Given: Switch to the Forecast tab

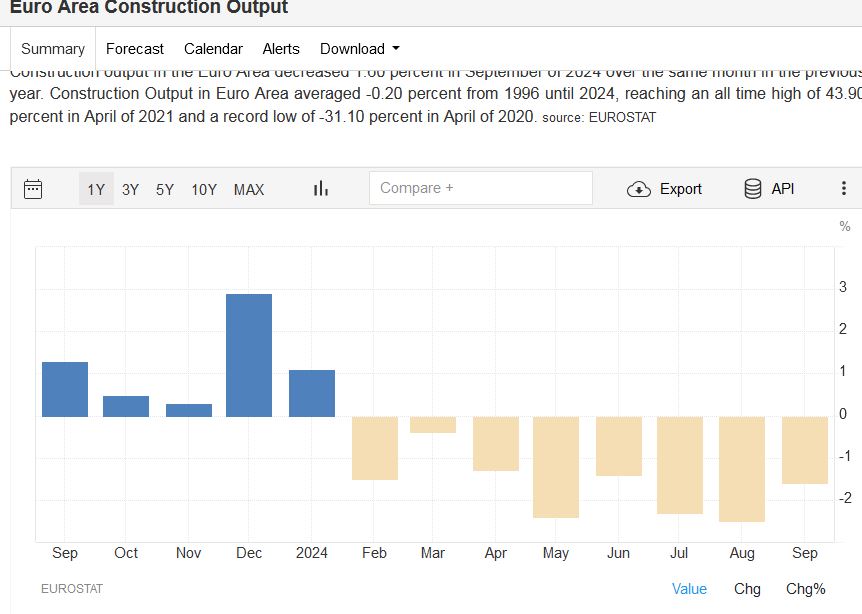Looking at the screenshot, I should point(134,49).
